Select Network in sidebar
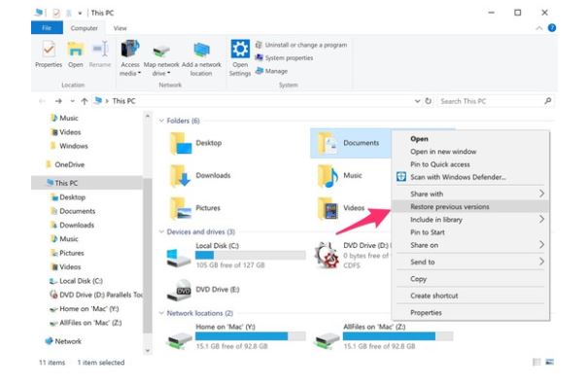This screenshot has height=387, width=588. [x=63, y=341]
